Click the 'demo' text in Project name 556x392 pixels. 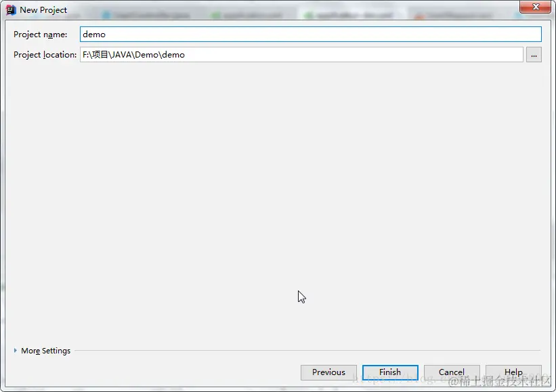click(x=94, y=35)
